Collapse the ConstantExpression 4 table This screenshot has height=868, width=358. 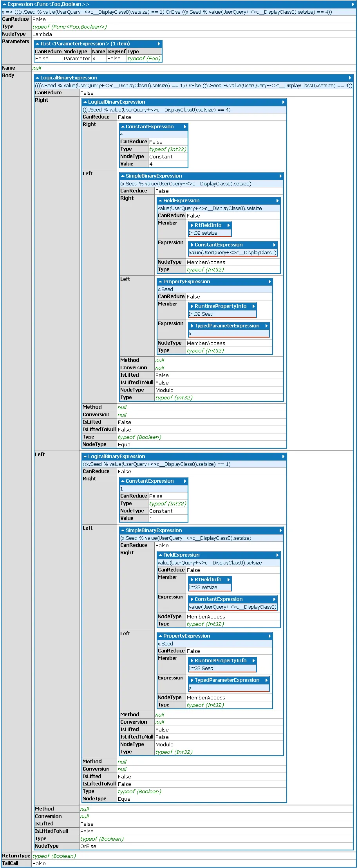coord(123,127)
